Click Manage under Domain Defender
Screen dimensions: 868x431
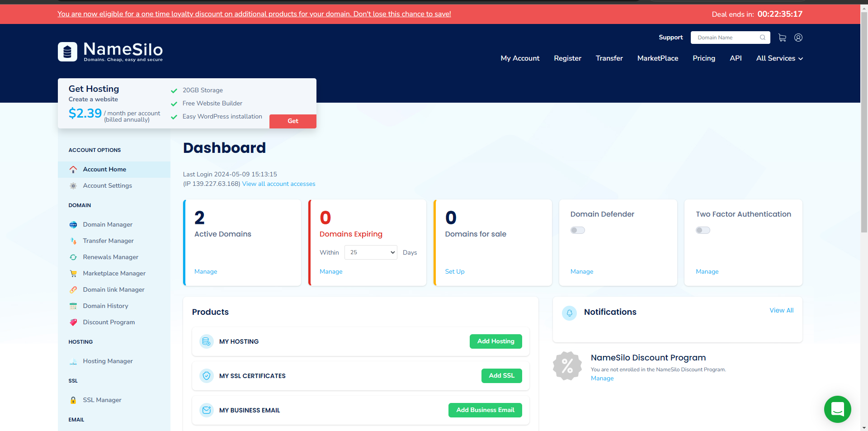coord(582,272)
